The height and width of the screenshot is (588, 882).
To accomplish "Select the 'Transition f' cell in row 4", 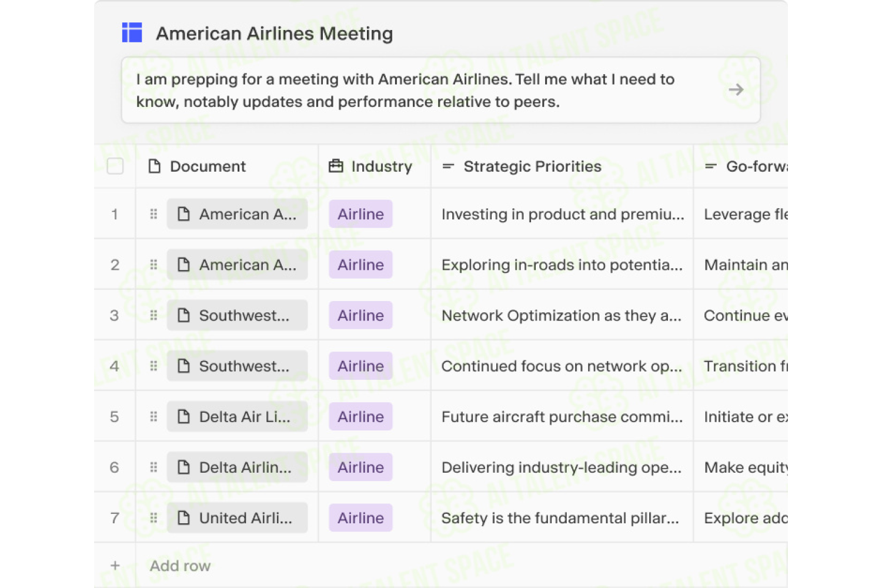I will (741, 366).
